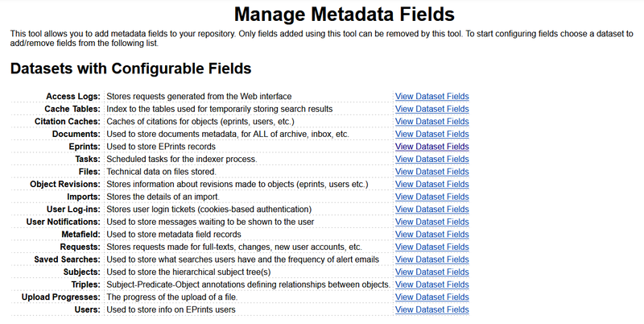Select View Dataset Fields for Subjects

pos(431,272)
